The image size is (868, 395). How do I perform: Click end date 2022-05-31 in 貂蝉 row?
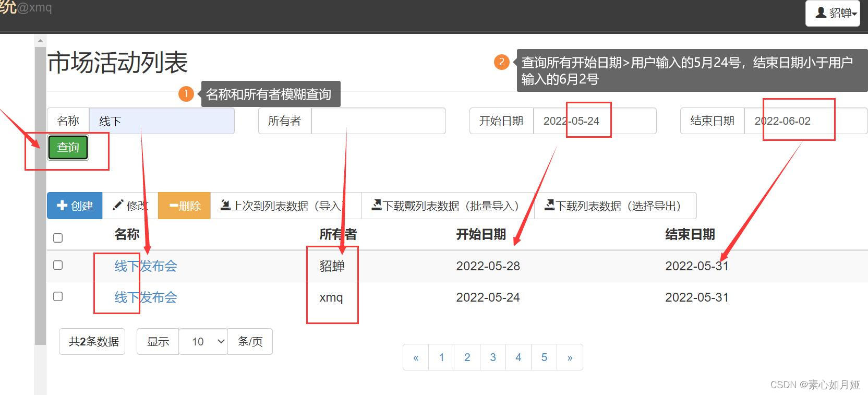697,266
